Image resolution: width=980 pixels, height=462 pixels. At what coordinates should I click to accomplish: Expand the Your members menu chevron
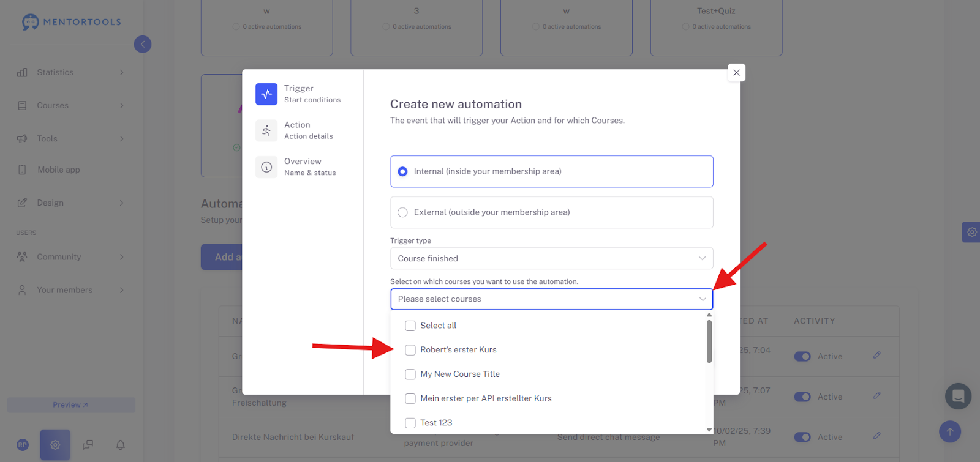pos(121,290)
